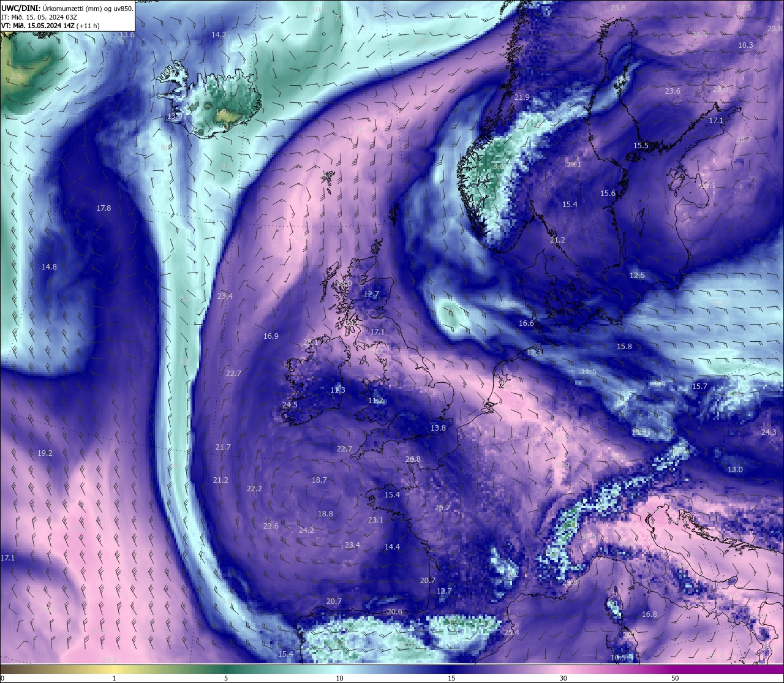Click the map value '14.2'

(x=219, y=35)
